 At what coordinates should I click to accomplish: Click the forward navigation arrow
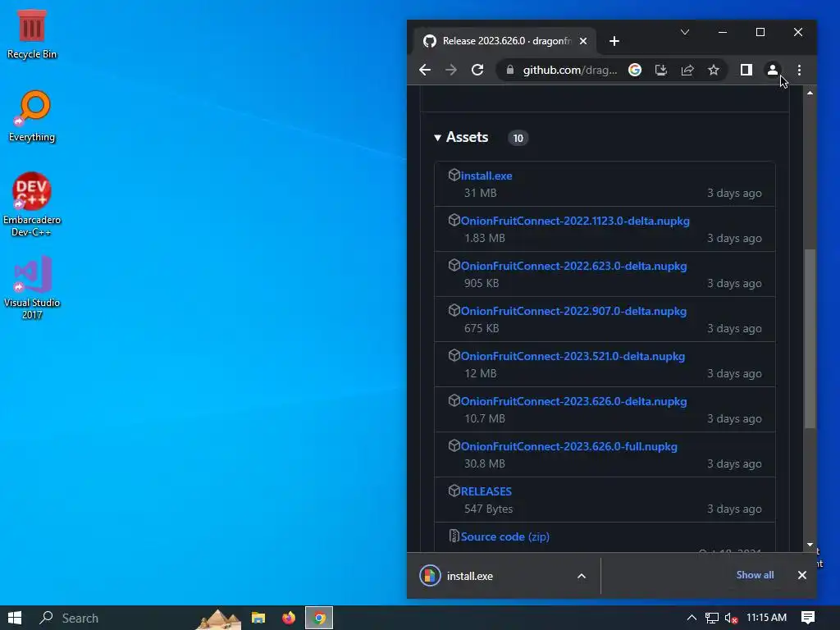451,71
